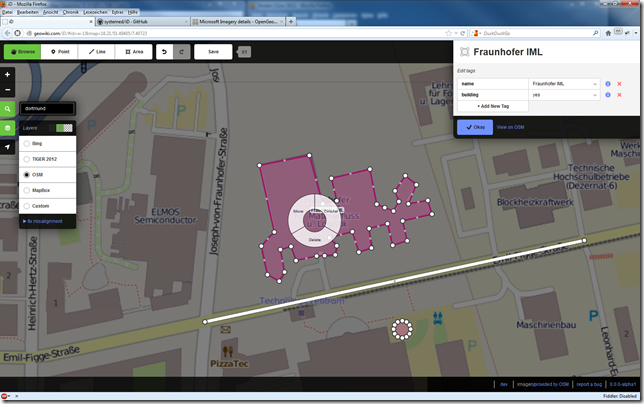Save the map edits

pyautogui.click(x=213, y=52)
